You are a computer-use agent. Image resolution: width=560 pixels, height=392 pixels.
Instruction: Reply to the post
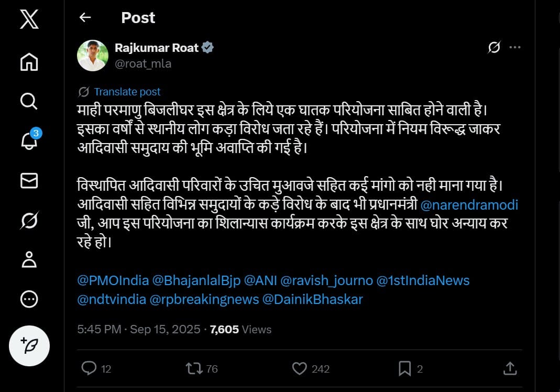coord(89,369)
